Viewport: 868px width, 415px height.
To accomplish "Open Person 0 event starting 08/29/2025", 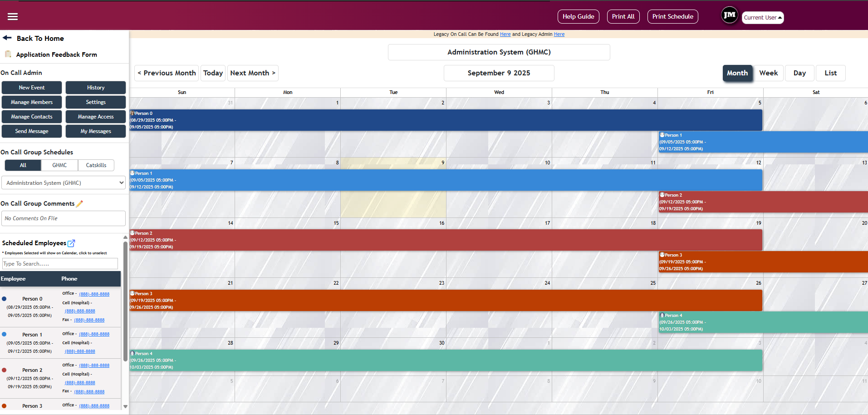I will point(446,120).
